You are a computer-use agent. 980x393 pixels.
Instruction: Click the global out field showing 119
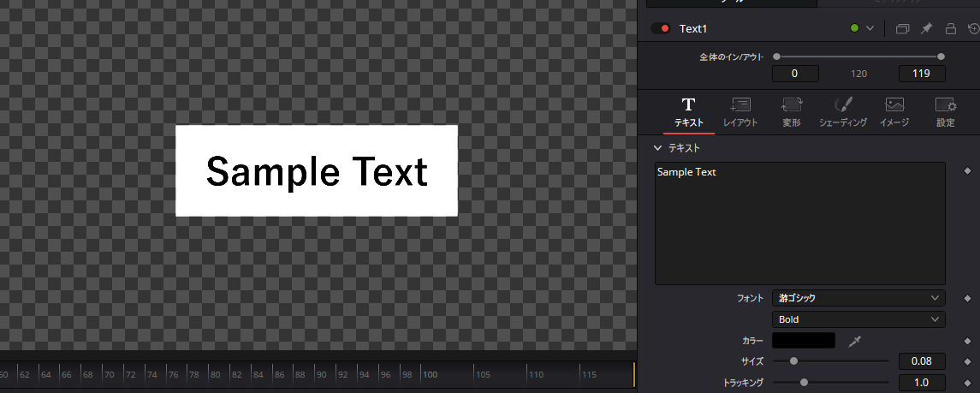(922, 74)
